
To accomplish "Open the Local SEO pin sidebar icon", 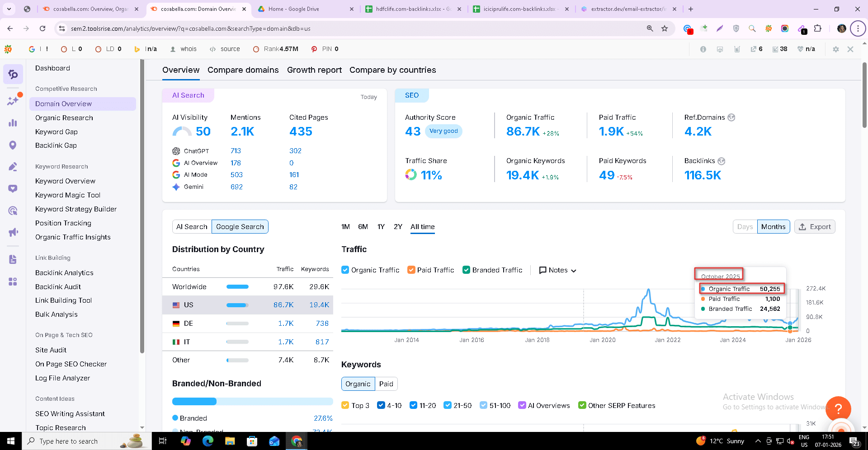I will [13, 145].
